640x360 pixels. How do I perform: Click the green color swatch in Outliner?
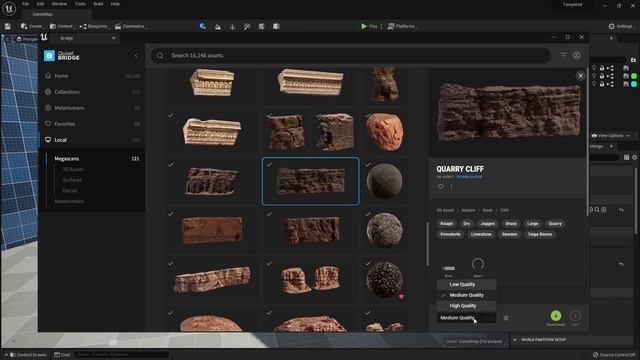click(634, 76)
